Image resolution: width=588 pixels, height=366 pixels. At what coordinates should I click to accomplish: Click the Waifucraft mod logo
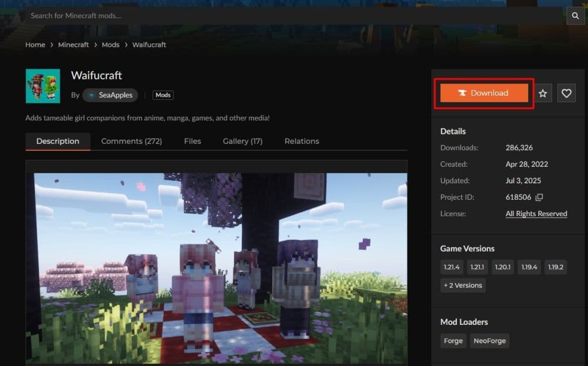[42, 85]
